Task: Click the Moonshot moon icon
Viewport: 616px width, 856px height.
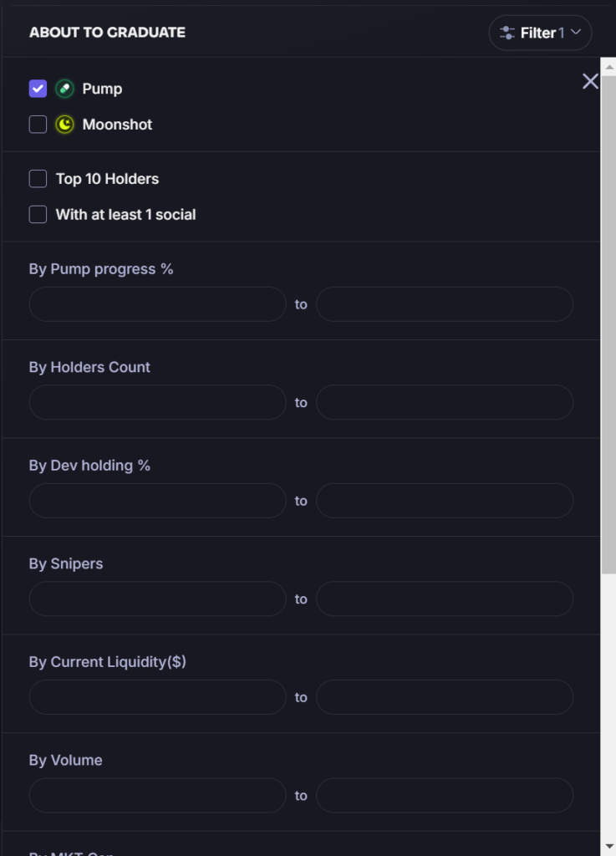Action: tap(64, 125)
